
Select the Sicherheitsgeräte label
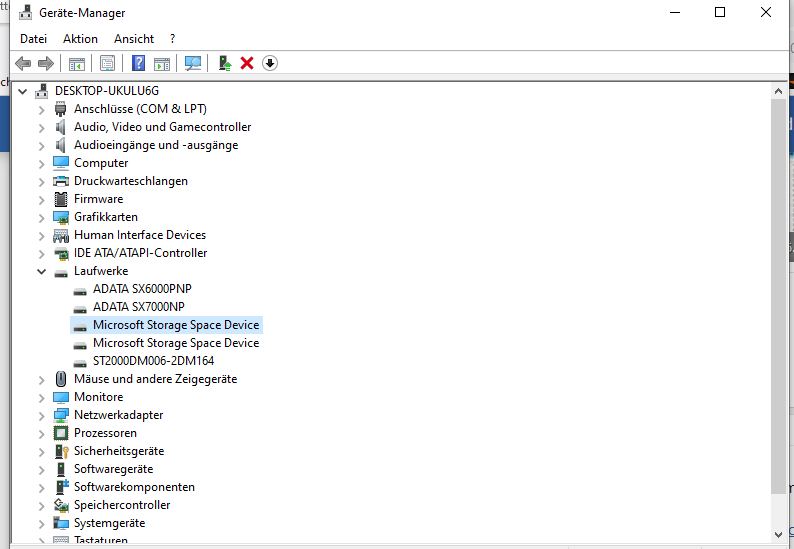(119, 451)
